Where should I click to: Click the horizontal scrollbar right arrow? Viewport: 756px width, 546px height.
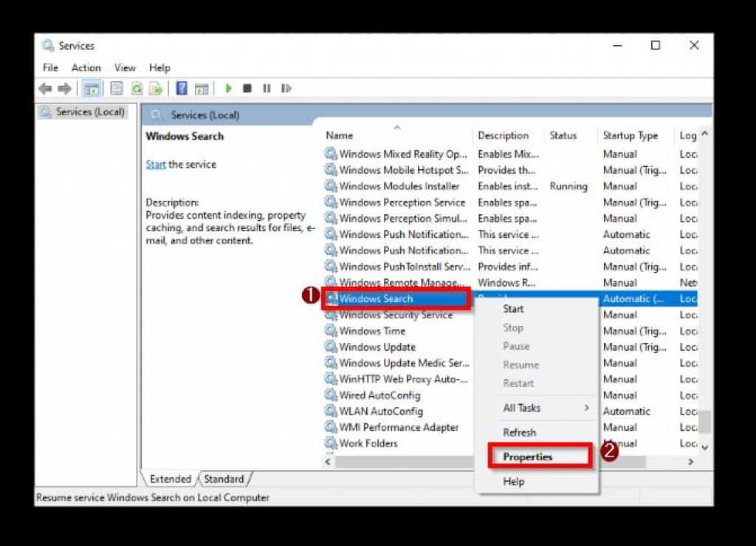[691, 462]
